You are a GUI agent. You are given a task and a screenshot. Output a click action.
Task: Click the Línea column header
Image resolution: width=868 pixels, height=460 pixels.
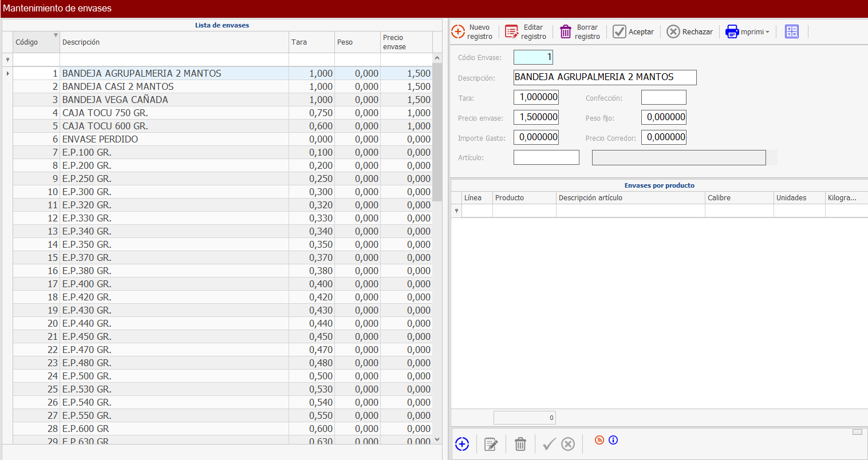478,197
